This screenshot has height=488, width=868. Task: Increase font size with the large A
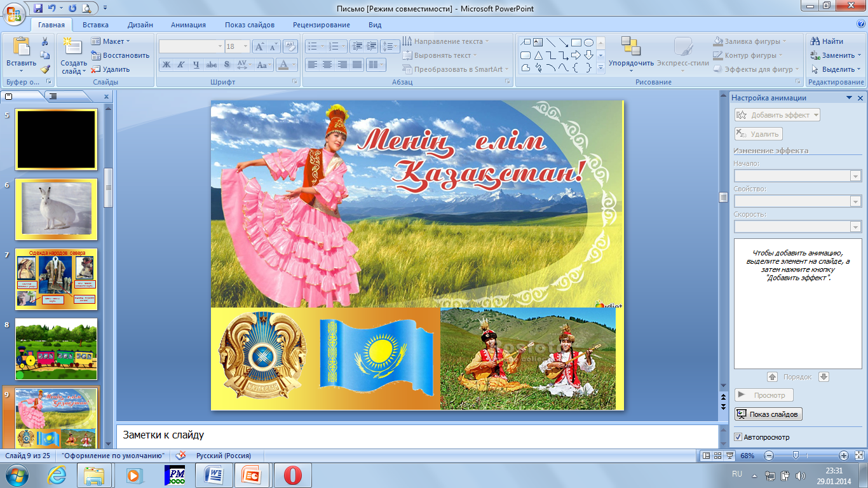[259, 46]
